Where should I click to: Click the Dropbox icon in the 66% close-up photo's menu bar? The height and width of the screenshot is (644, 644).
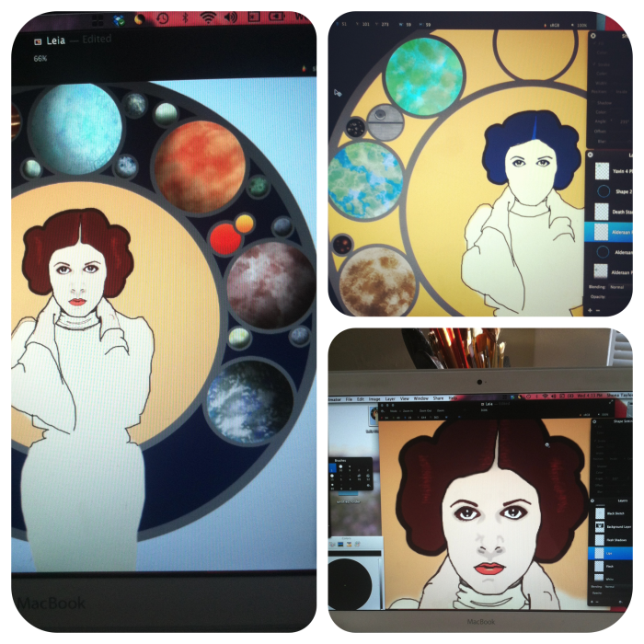[x=119, y=19]
